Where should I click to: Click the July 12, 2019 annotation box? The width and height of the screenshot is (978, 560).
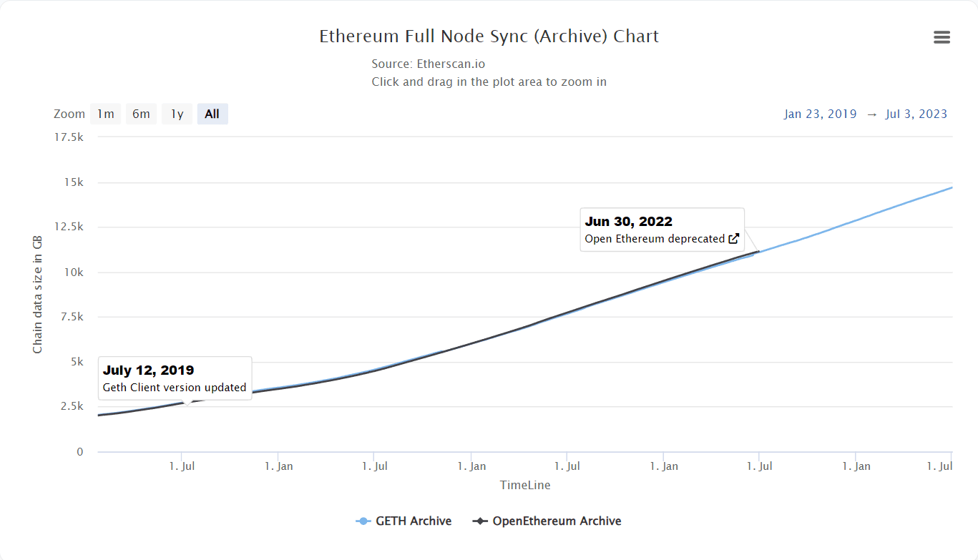click(x=175, y=378)
